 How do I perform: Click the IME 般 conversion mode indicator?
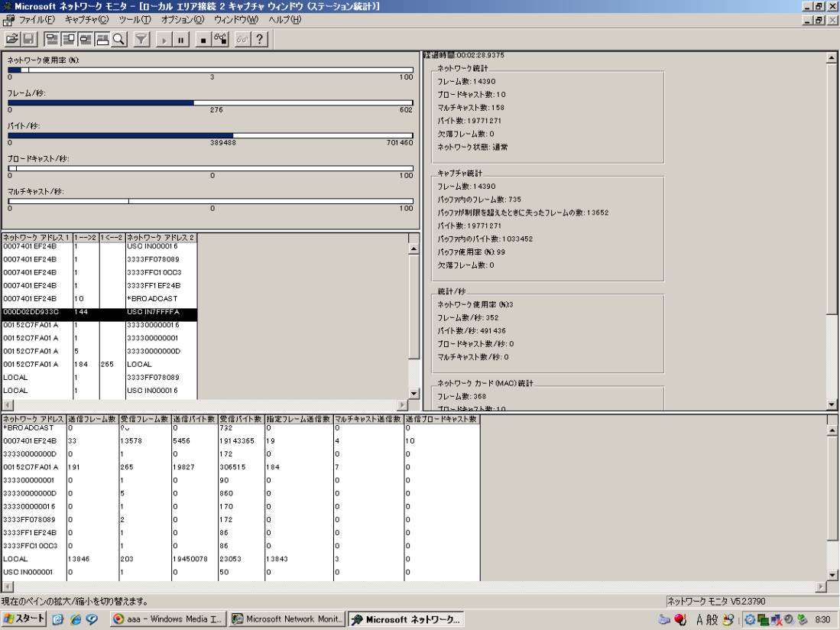(712, 620)
